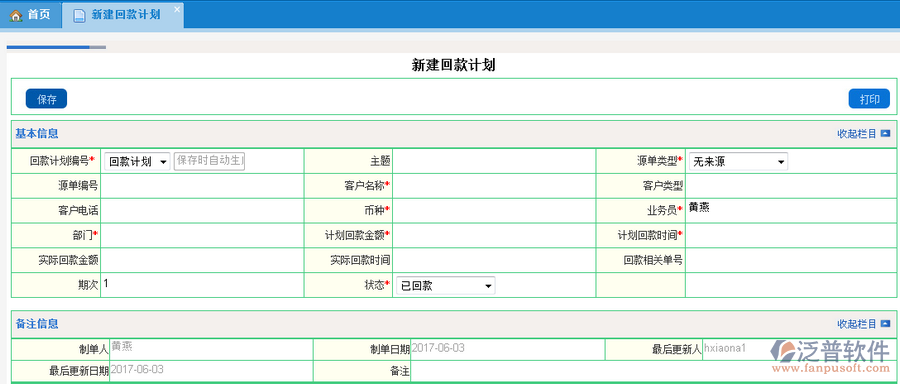
Task: Click the 打印 button
Action: click(869, 99)
